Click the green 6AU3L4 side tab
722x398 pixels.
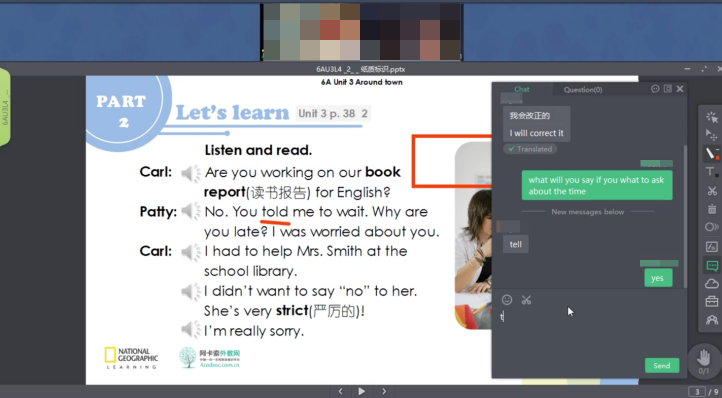(5, 107)
